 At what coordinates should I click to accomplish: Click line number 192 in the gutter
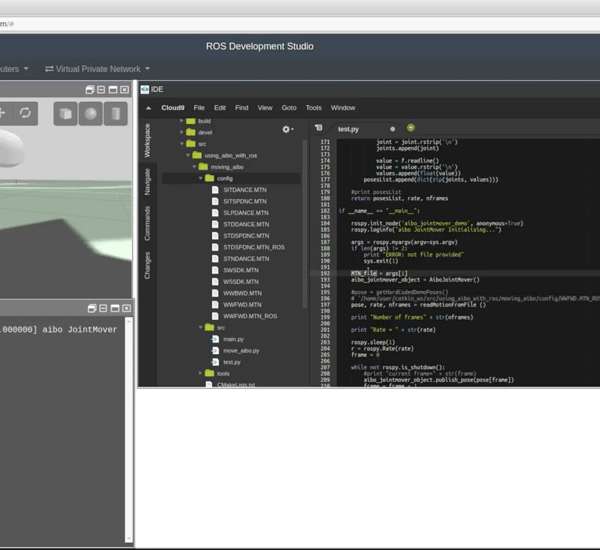325,274
